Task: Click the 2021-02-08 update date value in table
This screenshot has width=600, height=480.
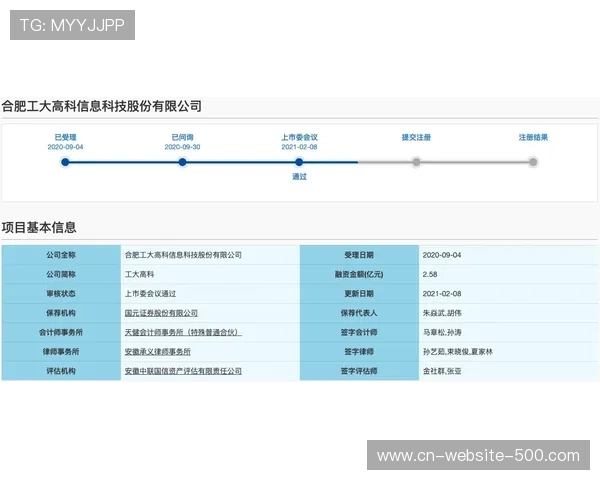Action: 442,294
